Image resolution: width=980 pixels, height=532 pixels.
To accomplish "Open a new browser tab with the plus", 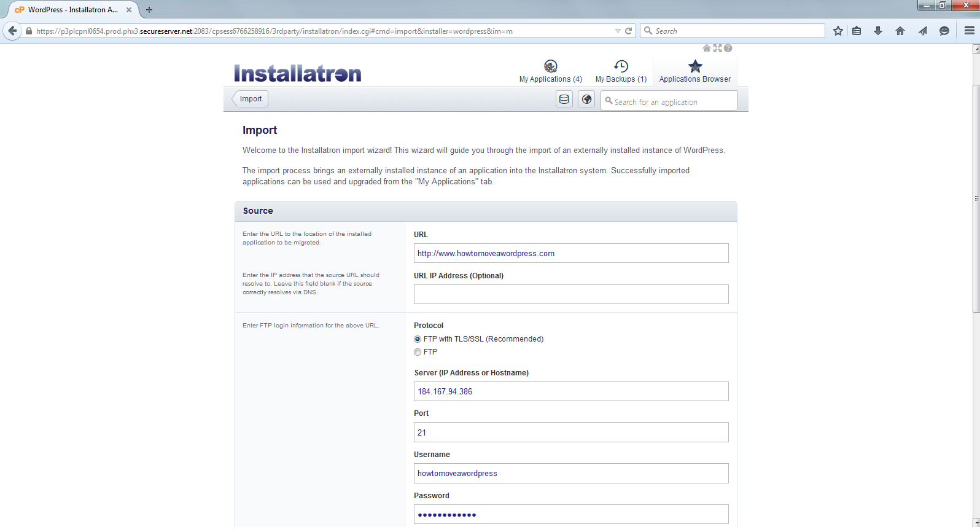I will click(149, 10).
